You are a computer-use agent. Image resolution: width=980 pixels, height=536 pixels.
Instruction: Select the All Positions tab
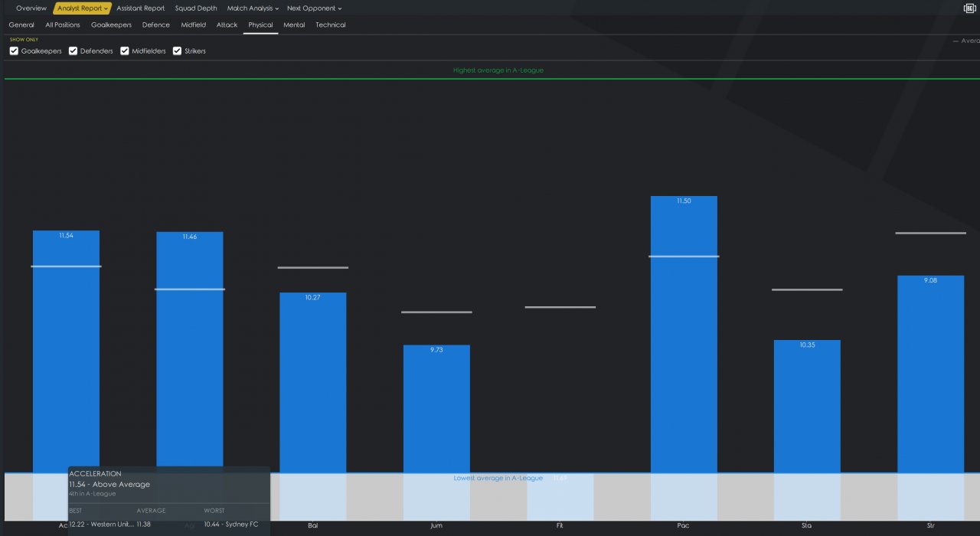[63, 25]
